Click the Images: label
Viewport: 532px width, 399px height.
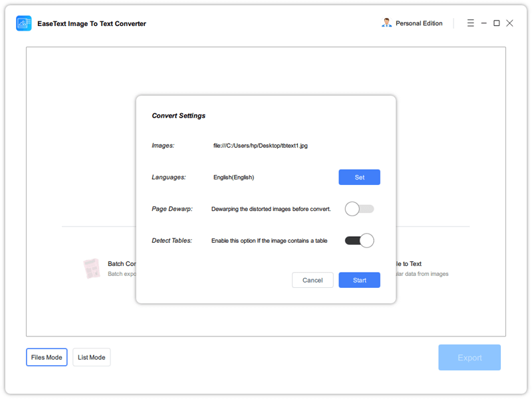click(163, 146)
